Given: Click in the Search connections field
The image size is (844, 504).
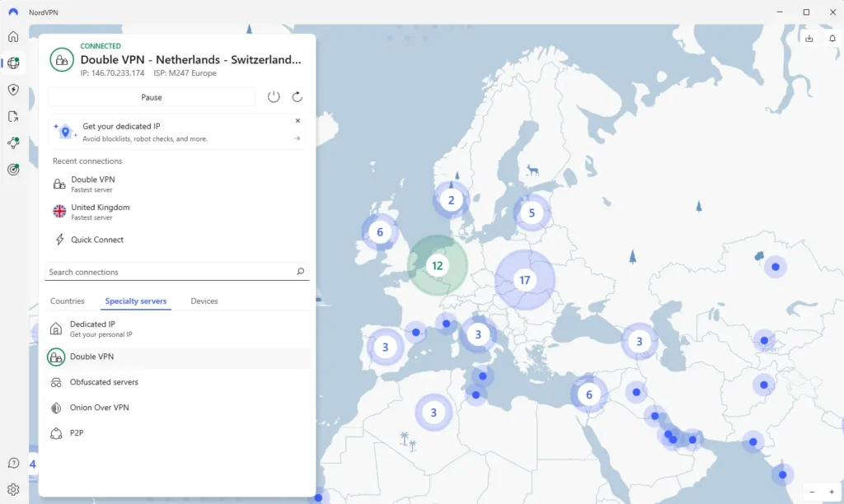Looking at the screenshot, I should pyautogui.click(x=169, y=272).
